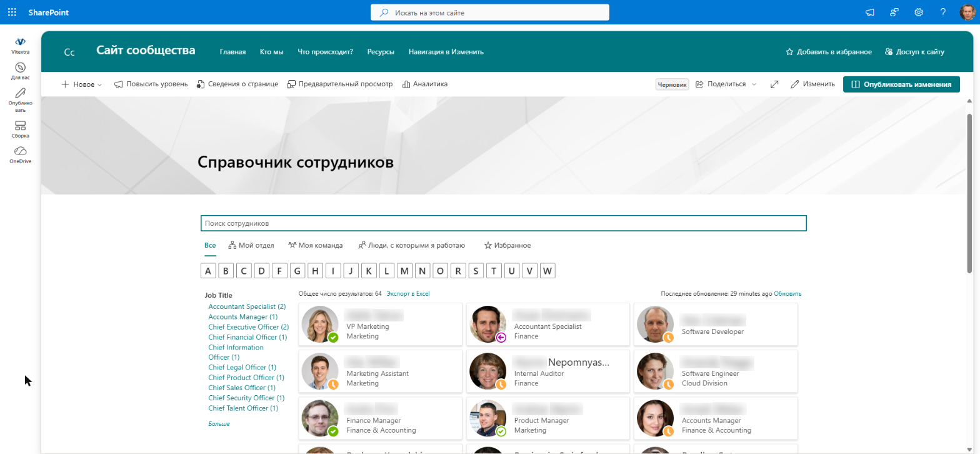Open Vitextra in the left app bar
The height and width of the screenshot is (454, 980).
[20, 46]
